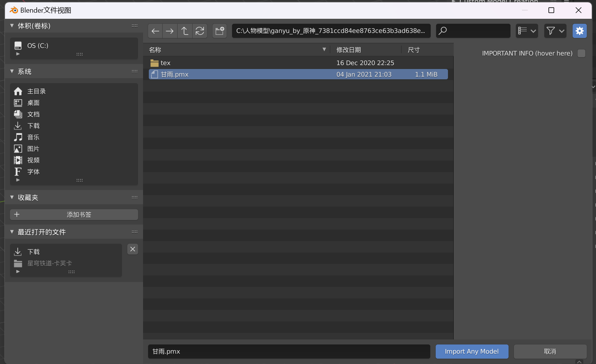
Task: Select the 甘雨.pmx file
Action: (298, 74)
